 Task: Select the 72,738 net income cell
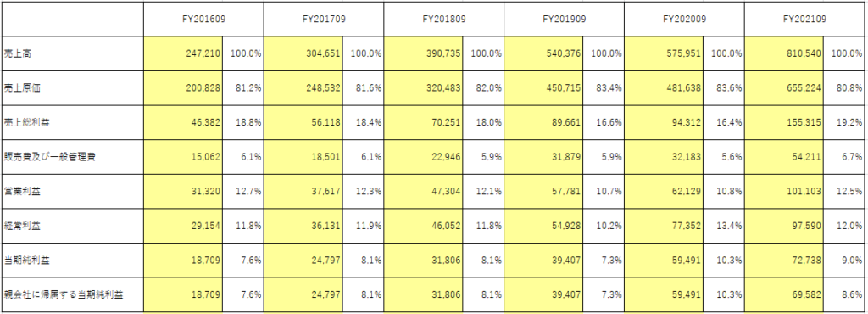[784, 261]
